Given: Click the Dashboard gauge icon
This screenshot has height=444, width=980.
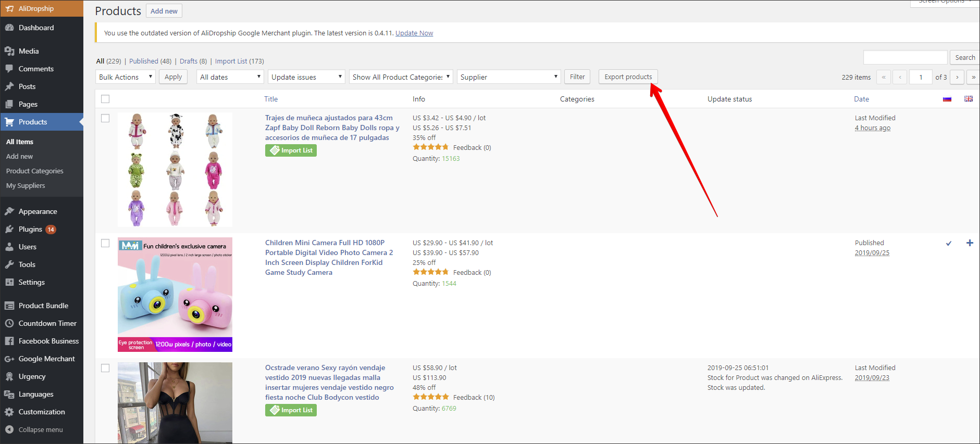Looking at the screenshot, I should (9, 28).
